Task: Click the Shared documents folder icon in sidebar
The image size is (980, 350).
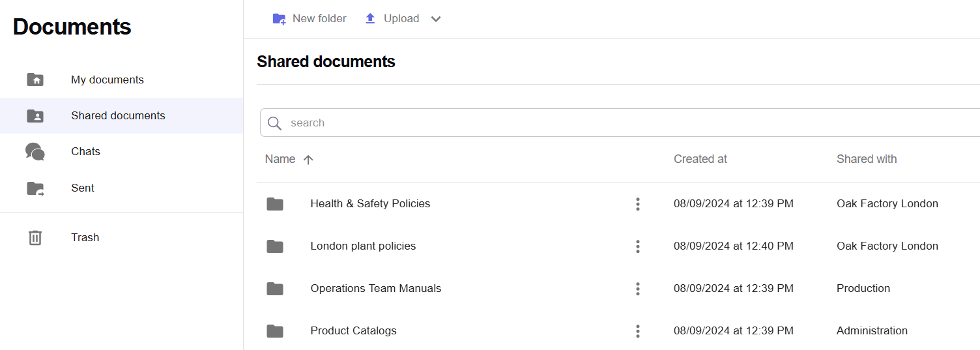Action: (35, 116)
